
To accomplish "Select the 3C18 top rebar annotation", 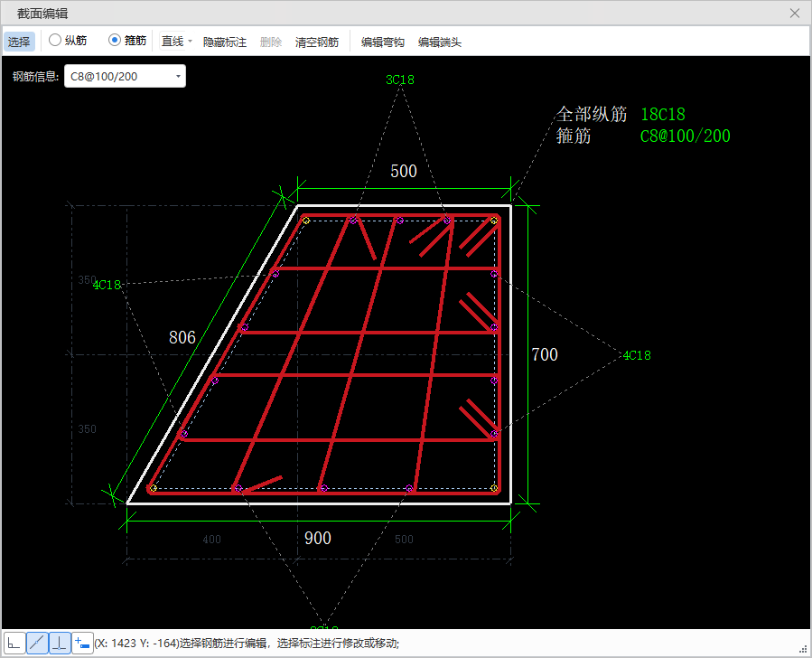I will click(x=400, y=80).
